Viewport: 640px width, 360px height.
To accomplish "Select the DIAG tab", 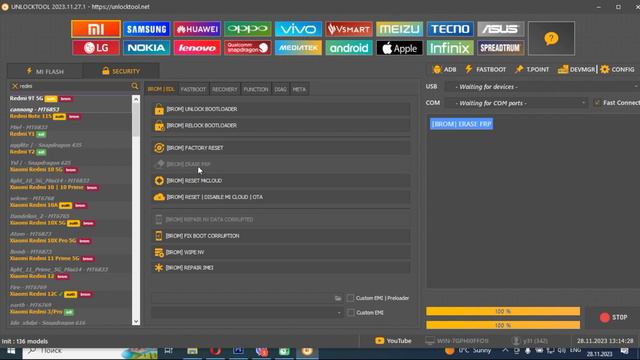I will tap(280, 89).
